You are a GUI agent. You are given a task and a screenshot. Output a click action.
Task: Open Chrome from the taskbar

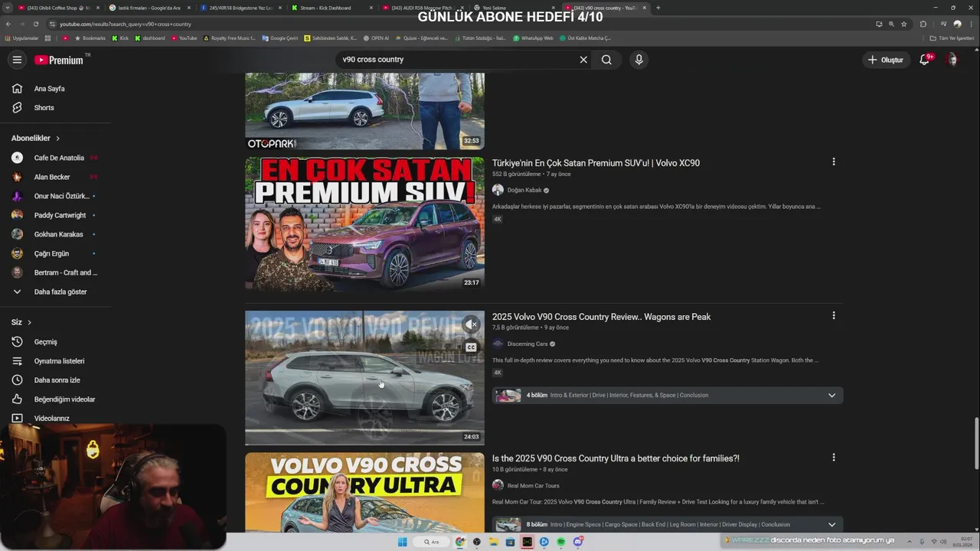click(460, 541)
